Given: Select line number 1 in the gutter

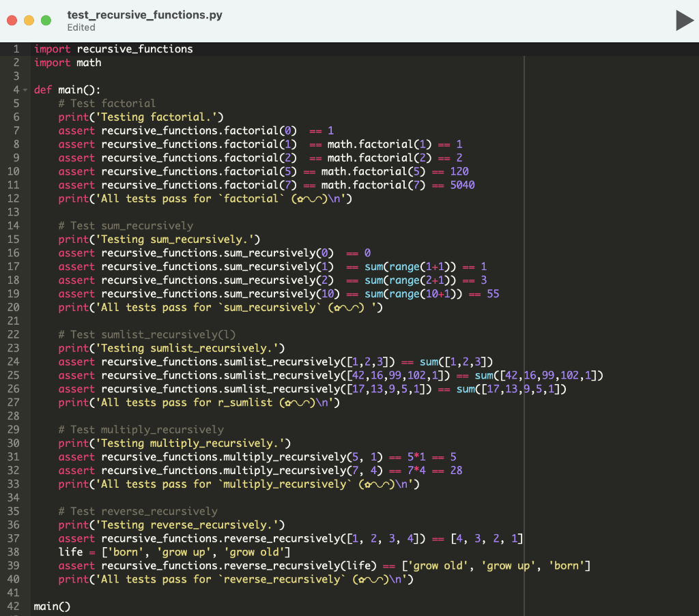Looking at the screenshot, I should pos(16,48).
